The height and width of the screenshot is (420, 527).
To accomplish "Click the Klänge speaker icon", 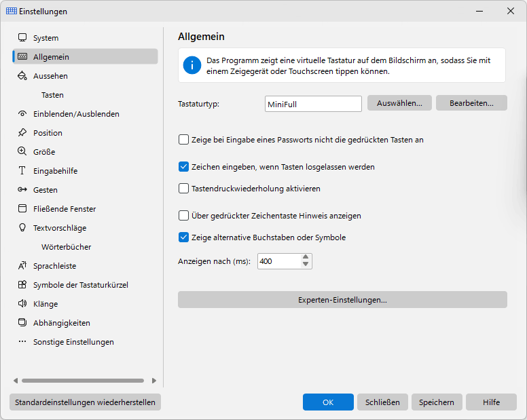I will click(22, 303).
